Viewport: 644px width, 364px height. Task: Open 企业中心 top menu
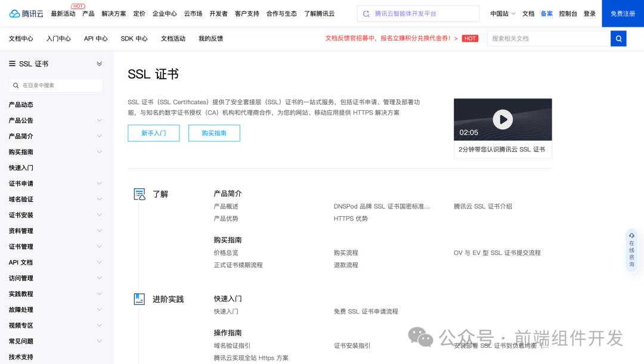[165, 14]
